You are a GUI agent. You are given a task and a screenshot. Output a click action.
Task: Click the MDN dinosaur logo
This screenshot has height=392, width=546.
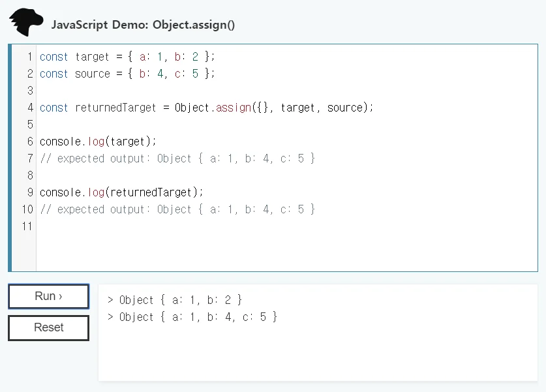[x=26, y=23]
